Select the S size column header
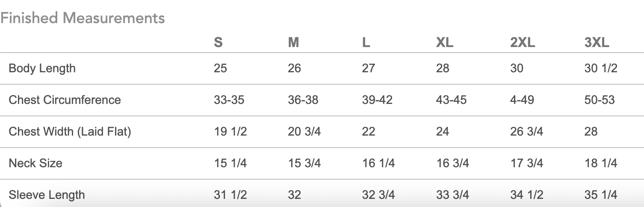Image resolution: width=644 pixels, height=207 pixels. (218, 43)
